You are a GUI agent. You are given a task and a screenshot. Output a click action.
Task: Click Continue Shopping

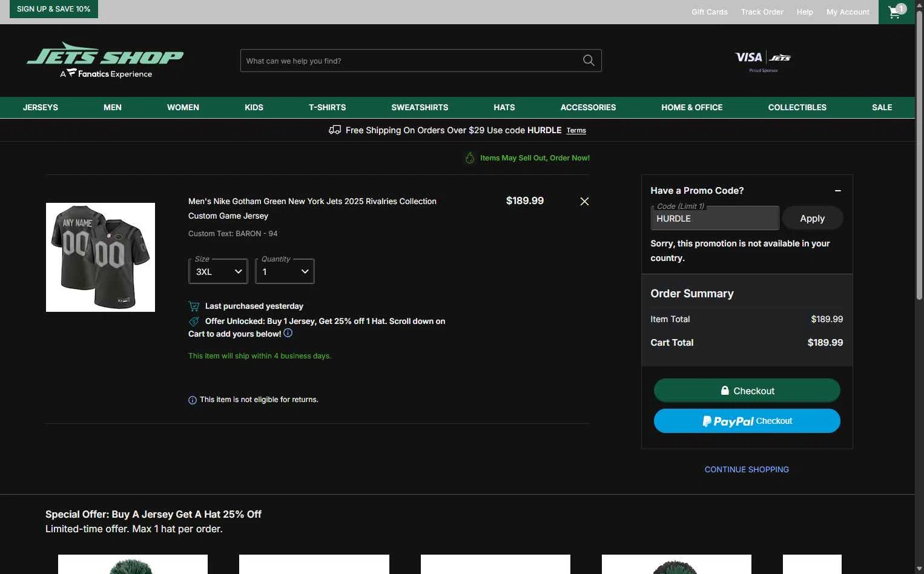747,469
